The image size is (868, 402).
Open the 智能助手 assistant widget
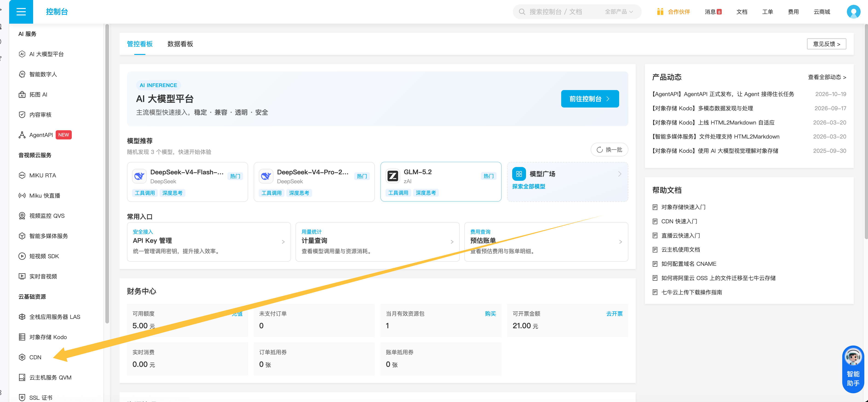(853, 370)
